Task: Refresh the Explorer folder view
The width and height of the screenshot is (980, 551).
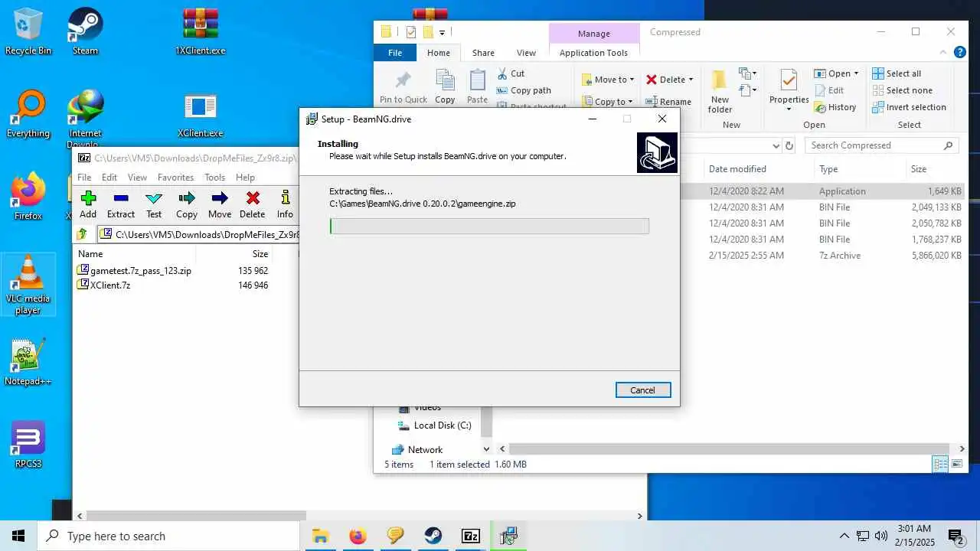Action: (x=790, y=145)
